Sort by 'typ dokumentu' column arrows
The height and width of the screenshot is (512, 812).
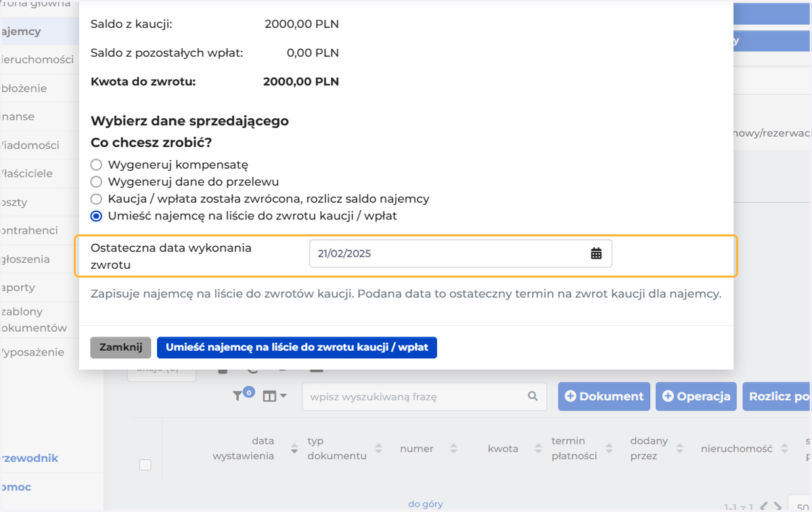pos(379,448)
